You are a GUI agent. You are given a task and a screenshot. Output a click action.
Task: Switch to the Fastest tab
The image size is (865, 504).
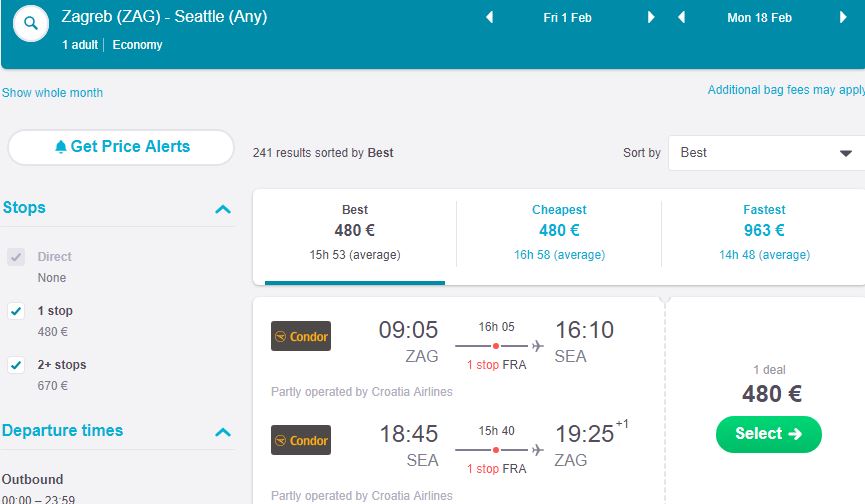(764, 230)
